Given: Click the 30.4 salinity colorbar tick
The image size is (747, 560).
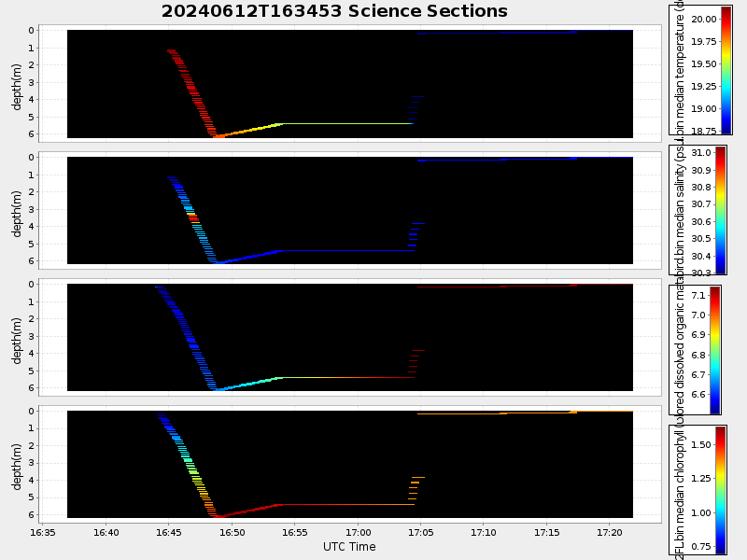Looking at the screenshot, I should tap(701, 256).
